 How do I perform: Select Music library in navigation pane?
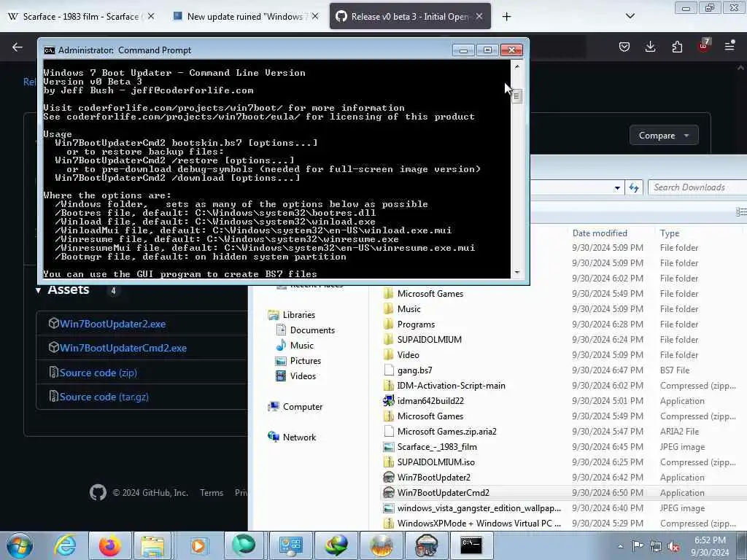pyautogui.click(x=301, y=345)
